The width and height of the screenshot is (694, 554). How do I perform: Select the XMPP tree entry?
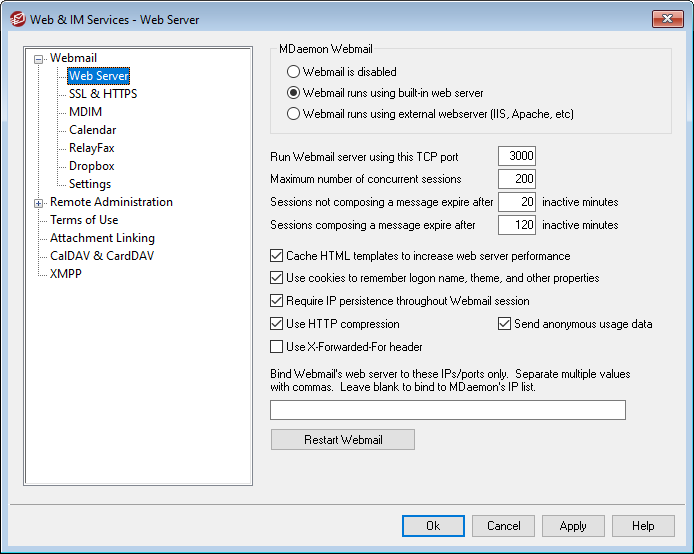pos(66,274)
